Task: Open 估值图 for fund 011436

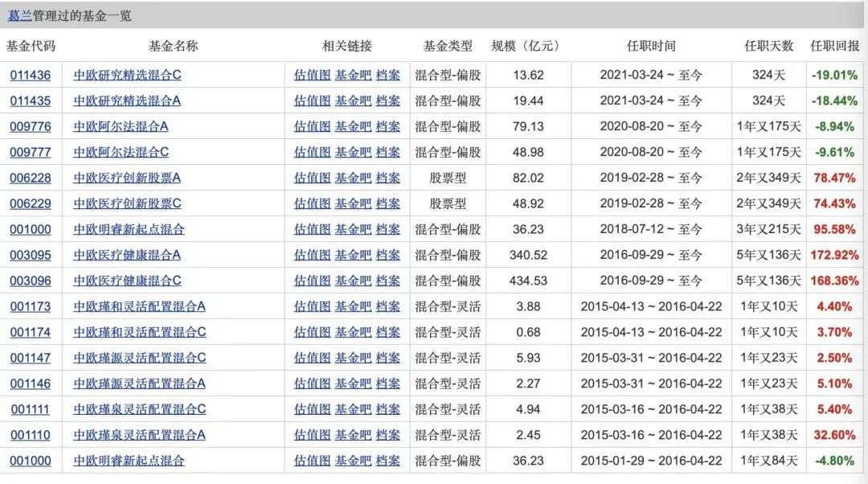Action: 312,76
